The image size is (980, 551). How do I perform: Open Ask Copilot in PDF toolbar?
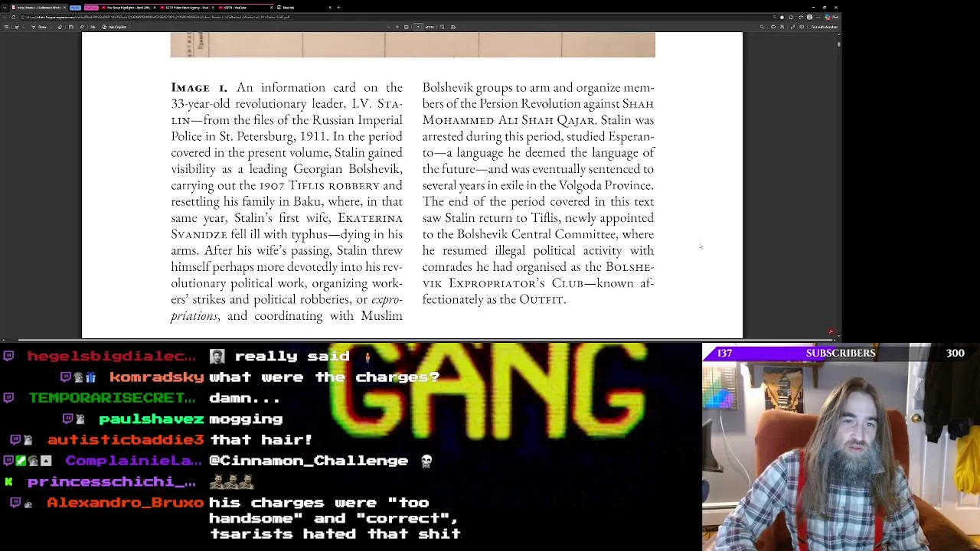tap(115, 27)
